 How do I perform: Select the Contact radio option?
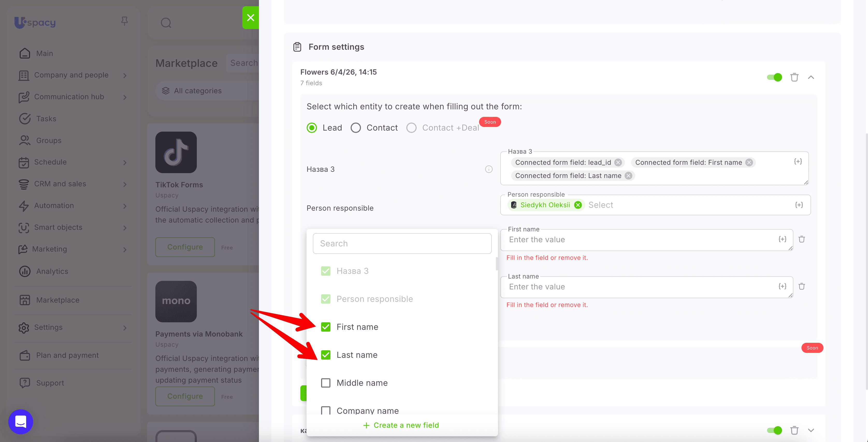point(356,128)
